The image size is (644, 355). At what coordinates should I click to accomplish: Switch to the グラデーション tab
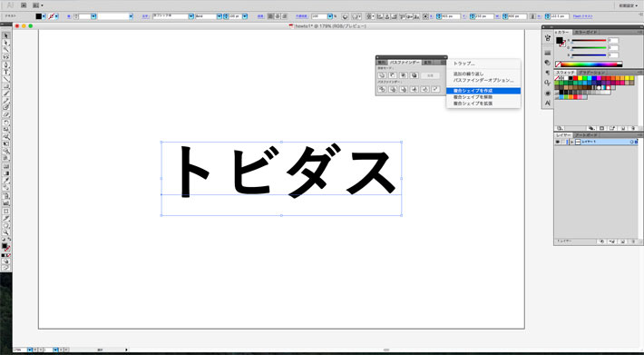pyautogui.click(x=591, y=73)
